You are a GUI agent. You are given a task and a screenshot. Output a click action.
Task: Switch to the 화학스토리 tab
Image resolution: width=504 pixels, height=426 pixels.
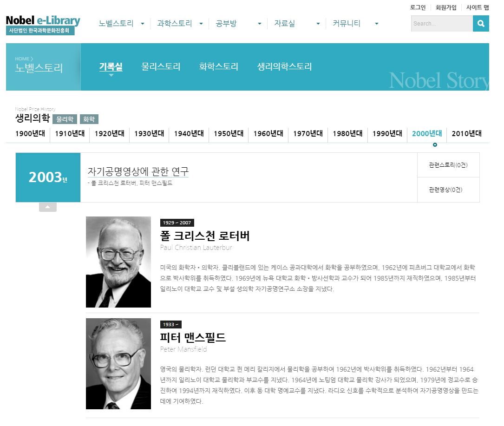click(x=218, y=66)
